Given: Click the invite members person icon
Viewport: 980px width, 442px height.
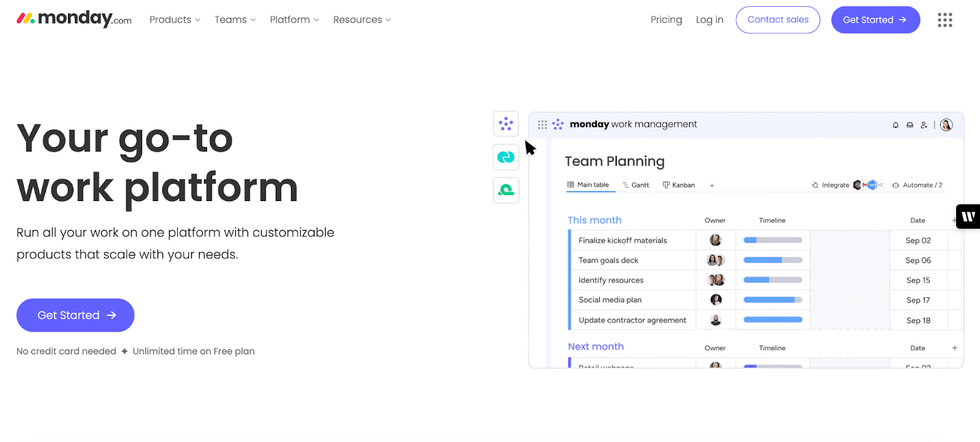Looking at the screenshot, I should click(924, 125).
